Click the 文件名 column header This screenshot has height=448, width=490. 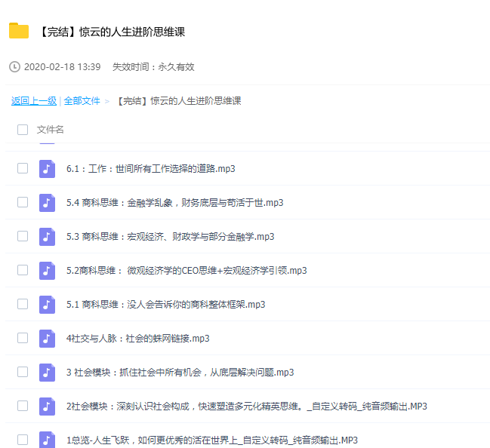click(x=50, y=130)
